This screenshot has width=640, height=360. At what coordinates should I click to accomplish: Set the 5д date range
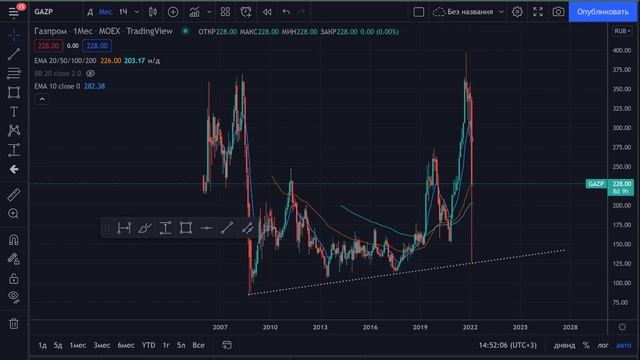click(x=58, y=345)
